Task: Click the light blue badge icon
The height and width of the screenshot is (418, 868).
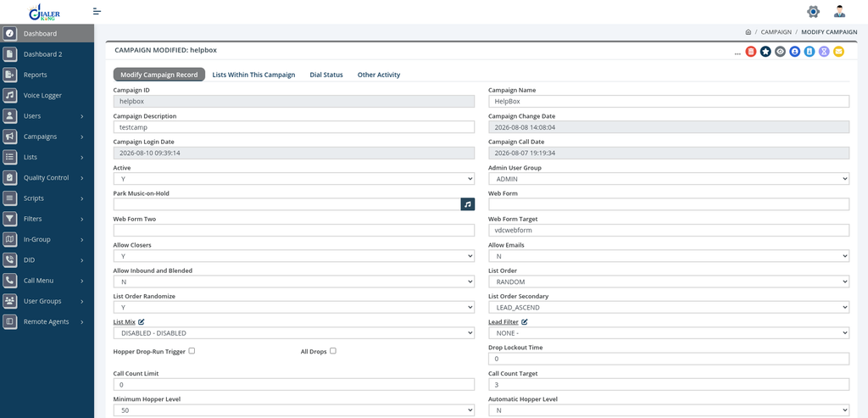Action: [x=810, y=52]
